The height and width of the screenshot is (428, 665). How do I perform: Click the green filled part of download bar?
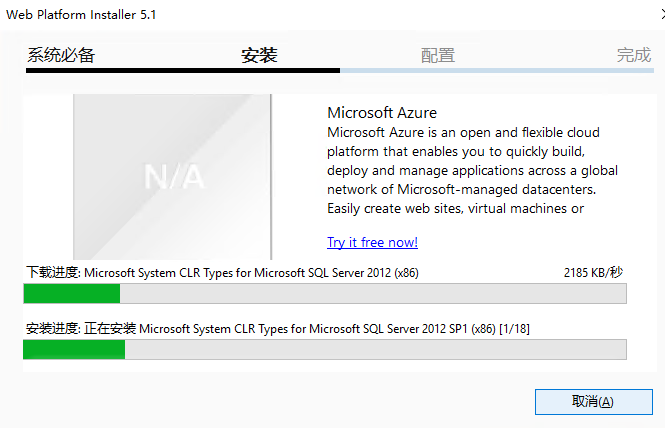(x=72, y=293)
